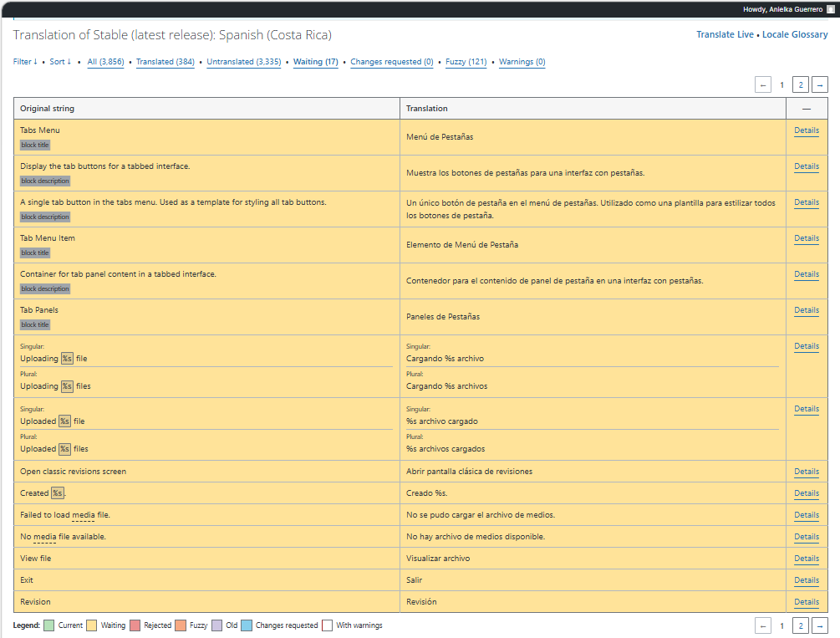Viewport: 840px width, 638px height.
Task: Select the Translated (384) filter
Action: tap(165, 62)
